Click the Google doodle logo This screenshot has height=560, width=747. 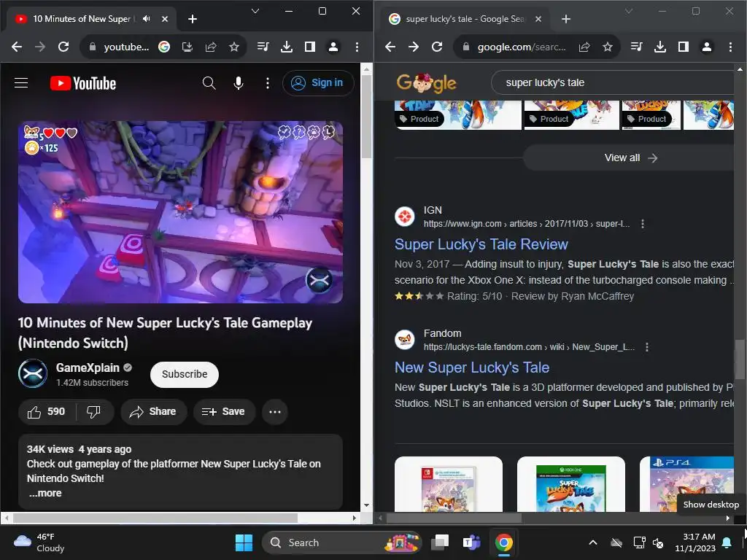pos(426,83)
